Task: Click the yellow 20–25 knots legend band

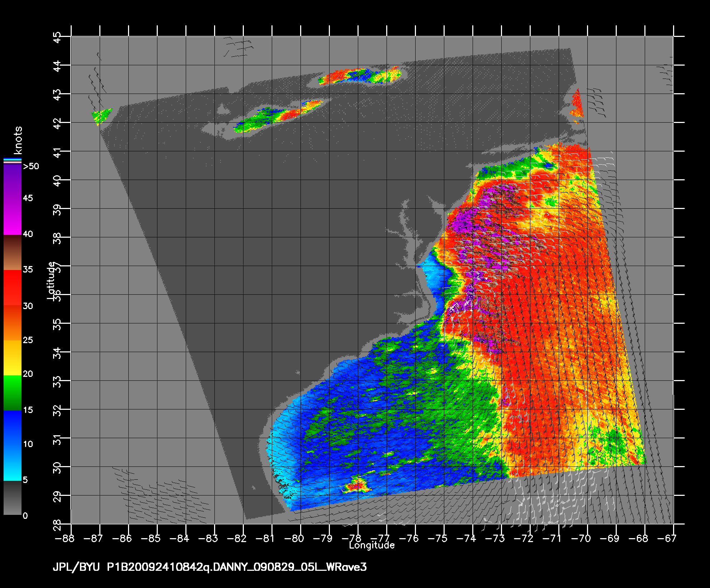Action: point(13,357)
